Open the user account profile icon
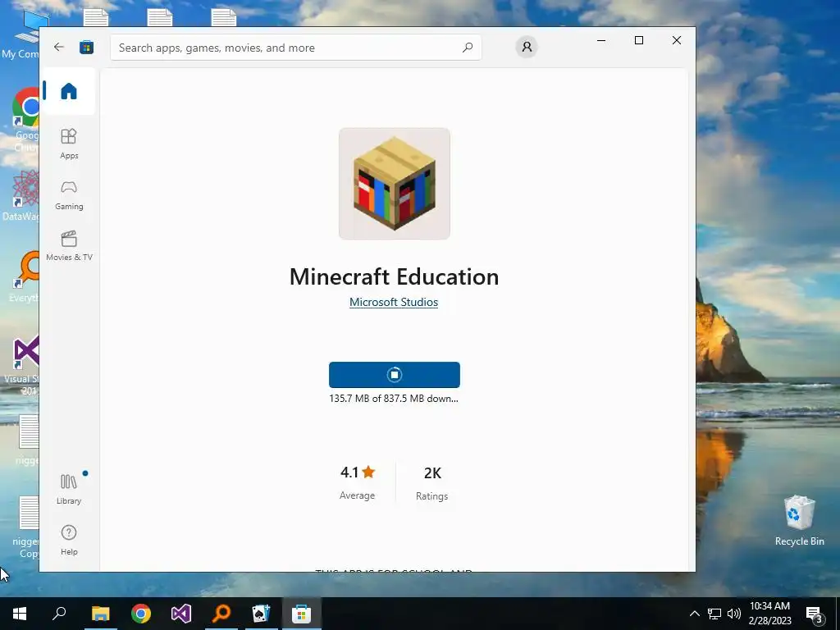 click(x=527, y=47)
